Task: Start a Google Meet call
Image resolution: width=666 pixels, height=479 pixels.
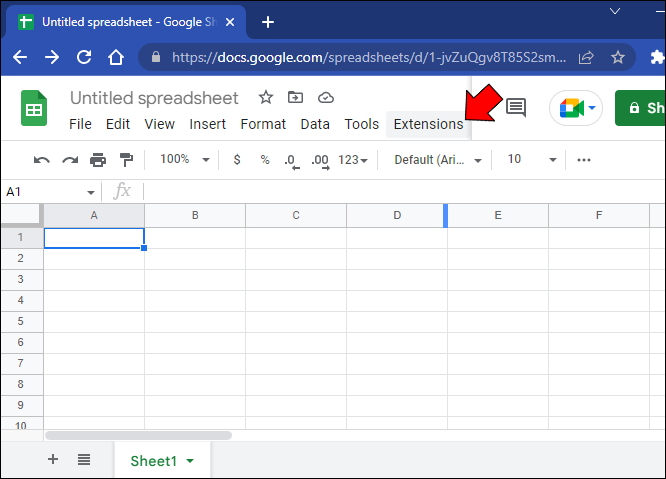Action: 576,108
